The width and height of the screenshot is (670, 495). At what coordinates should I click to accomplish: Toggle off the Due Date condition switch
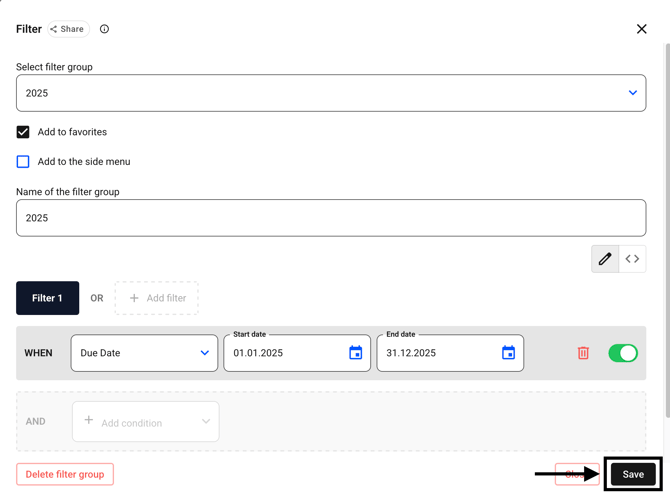[x=622, y=353]
